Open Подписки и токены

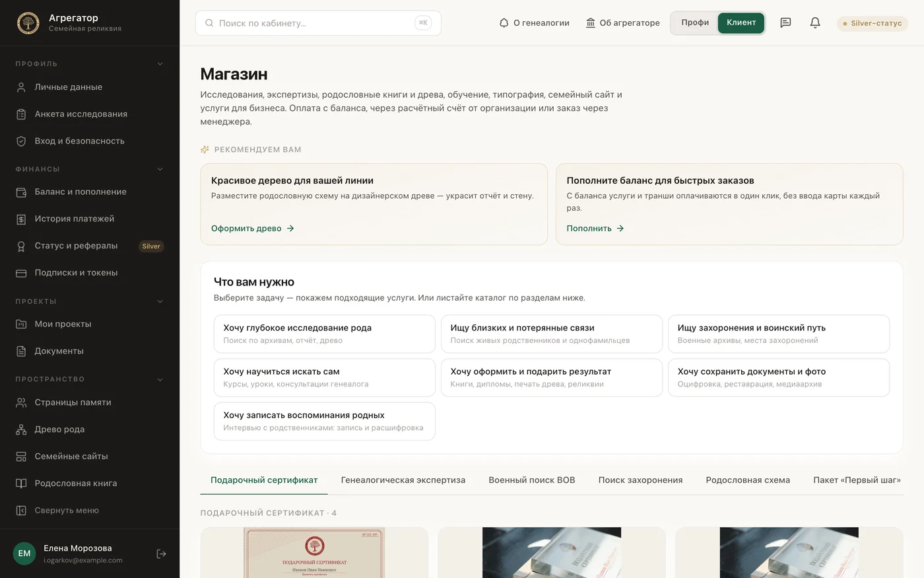coord(90,273)
